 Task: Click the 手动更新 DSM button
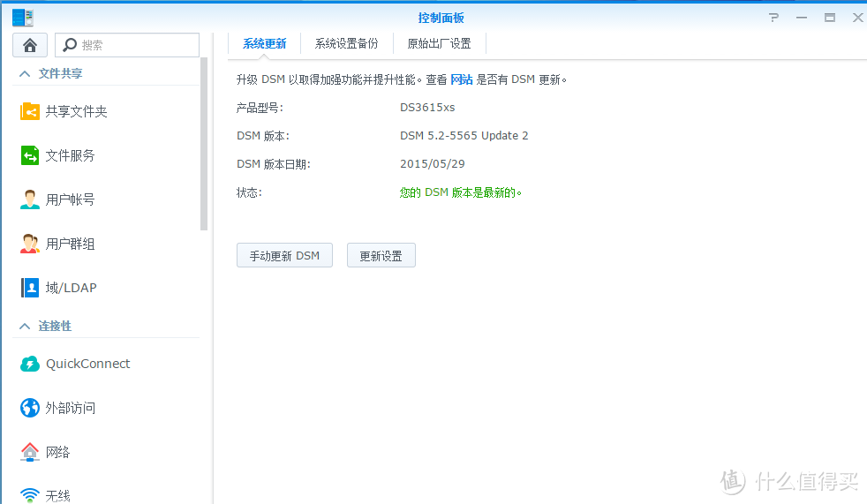coord(285,255)
